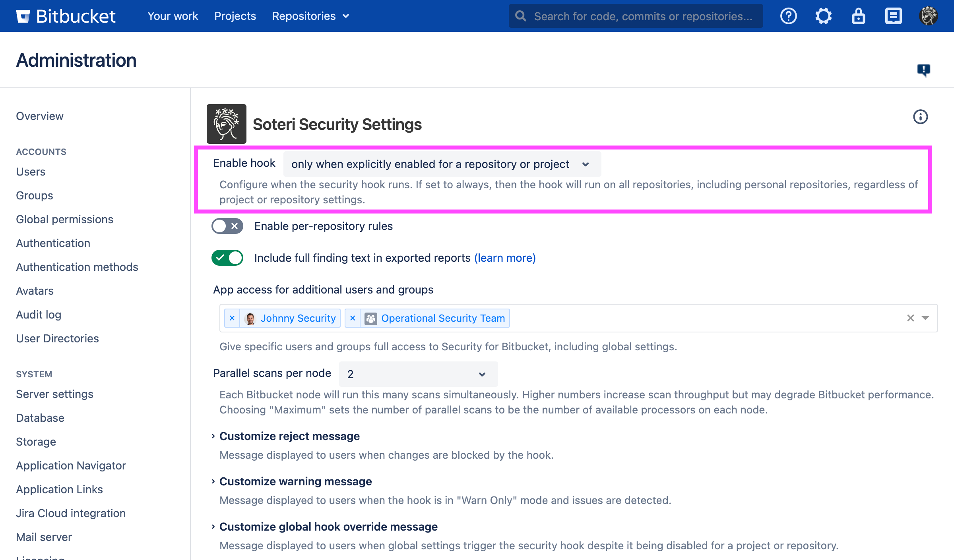954x560 pixels.
Task: Disable Include full finding text toggle
Action: [227, 258]
